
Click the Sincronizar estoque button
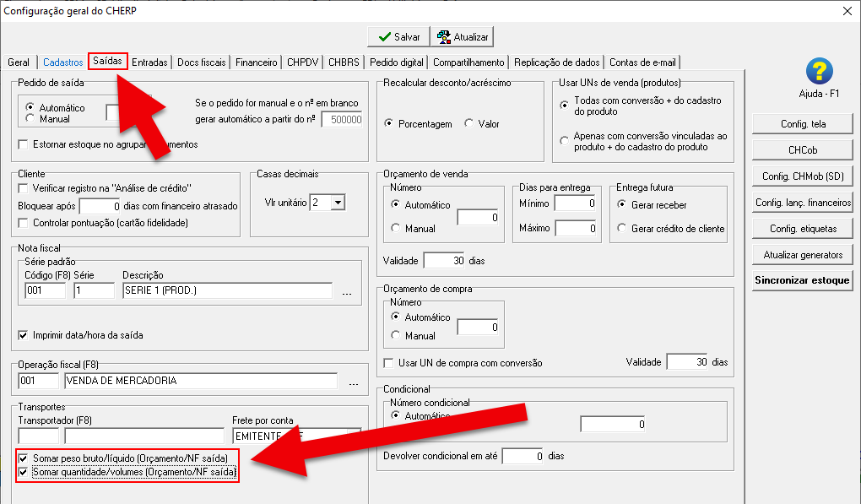(x=802, y=280)
